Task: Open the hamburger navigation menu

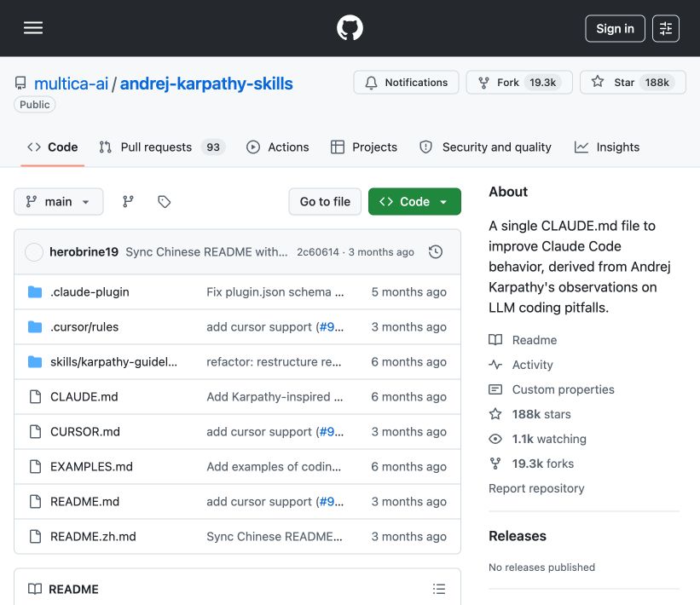Action: pos(33,27)
